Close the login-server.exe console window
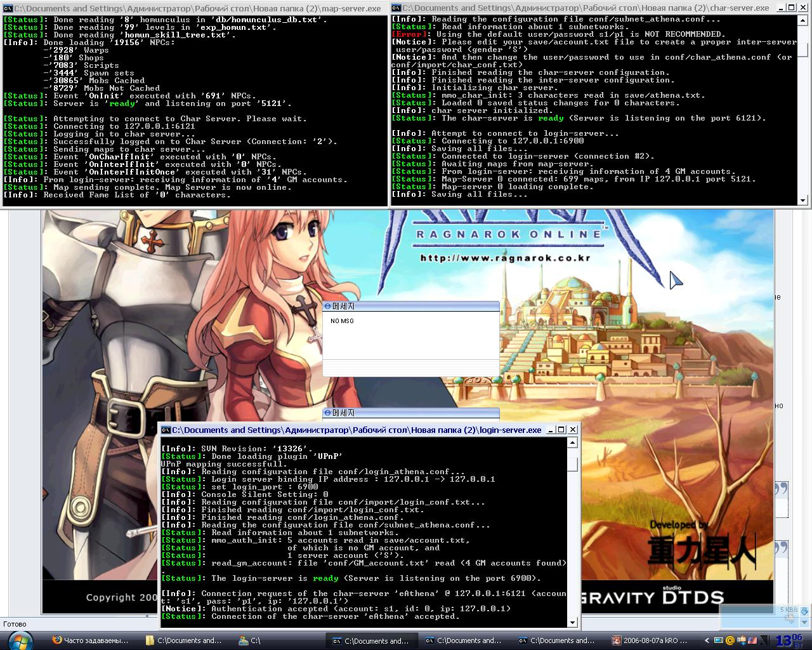The height and width of the screenshot is (650, 812). tap(572, 430)
